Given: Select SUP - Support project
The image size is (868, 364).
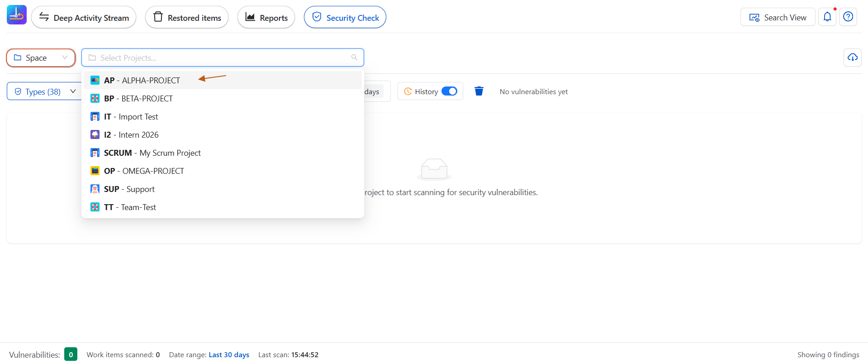Looking at the screenshot, I should pyautogui.click(x=223, y=189).
